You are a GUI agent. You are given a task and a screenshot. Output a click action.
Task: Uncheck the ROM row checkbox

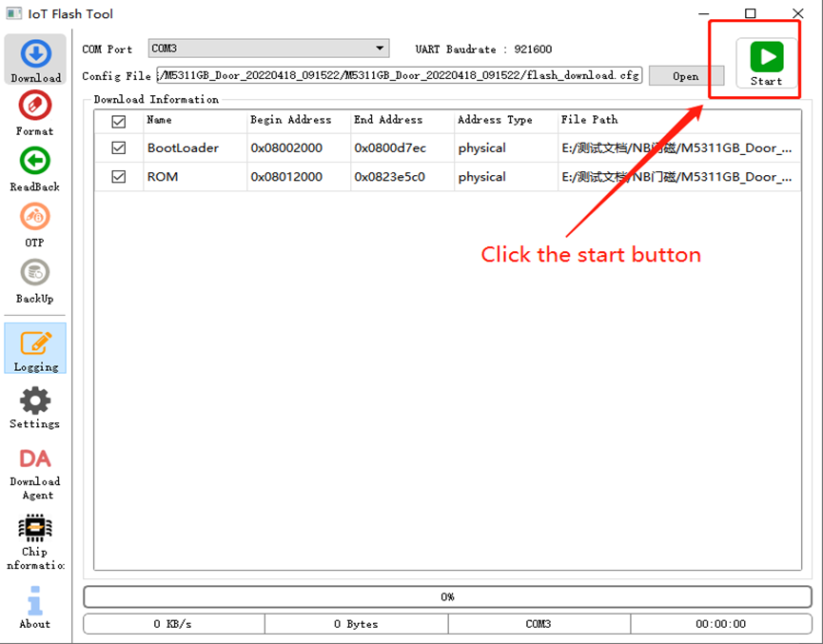[x=119, y=177]
